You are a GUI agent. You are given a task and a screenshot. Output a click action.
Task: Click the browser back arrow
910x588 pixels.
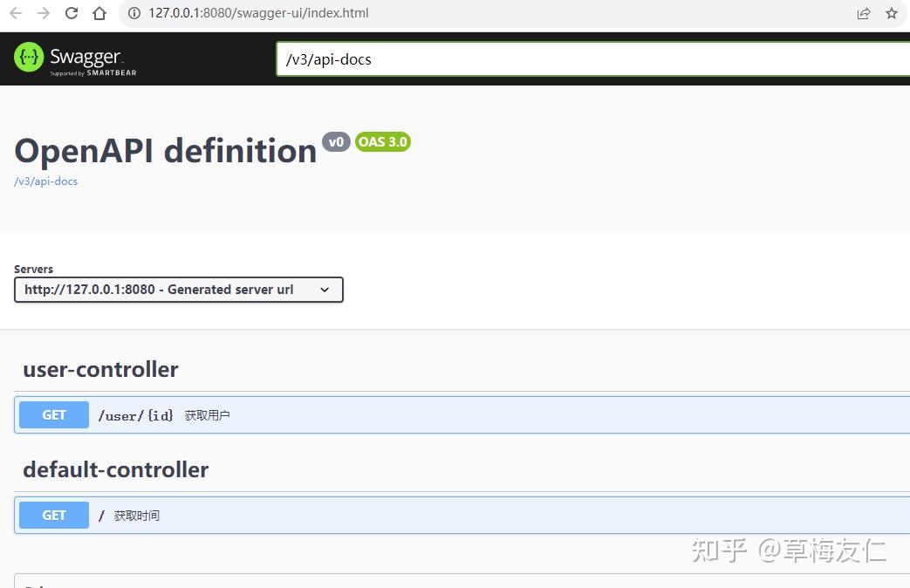pos(16,13)
